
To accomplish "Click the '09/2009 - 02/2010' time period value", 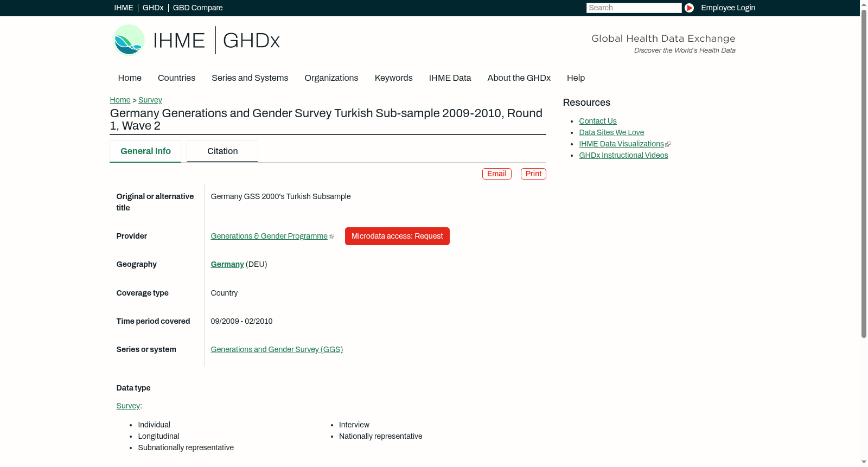I will 241,321.
